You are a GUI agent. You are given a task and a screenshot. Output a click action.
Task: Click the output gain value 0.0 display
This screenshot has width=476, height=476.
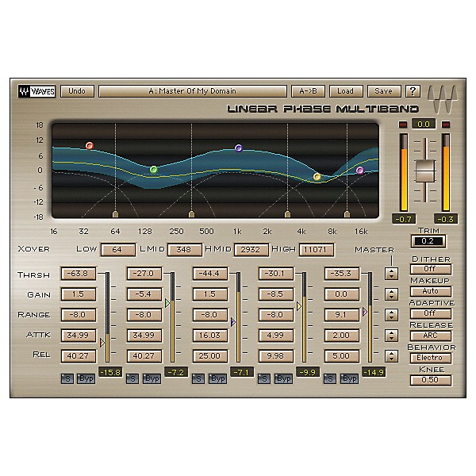(424, 125)
